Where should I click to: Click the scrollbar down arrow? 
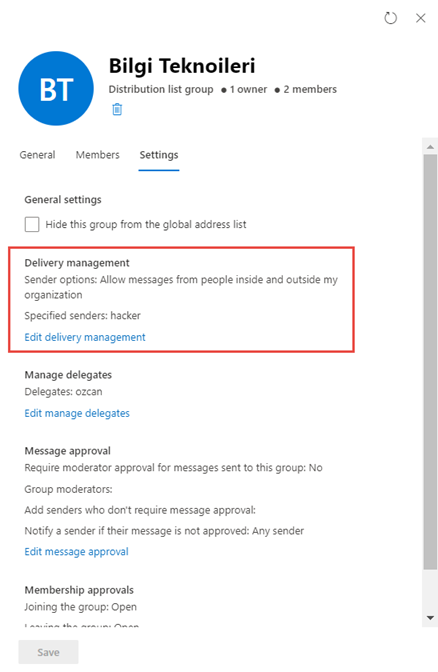click(430, 618)
